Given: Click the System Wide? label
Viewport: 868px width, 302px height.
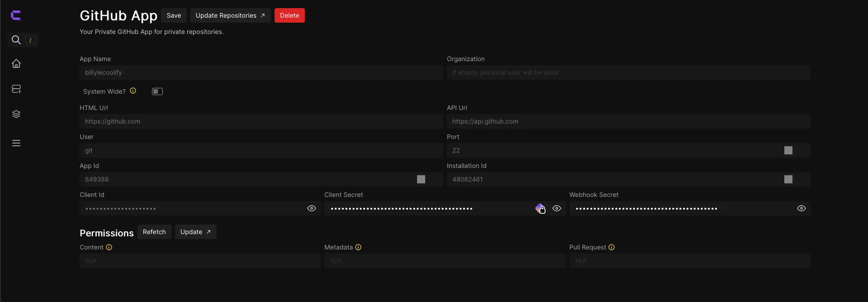Looking at the screenshot, I should pos(104,91).
